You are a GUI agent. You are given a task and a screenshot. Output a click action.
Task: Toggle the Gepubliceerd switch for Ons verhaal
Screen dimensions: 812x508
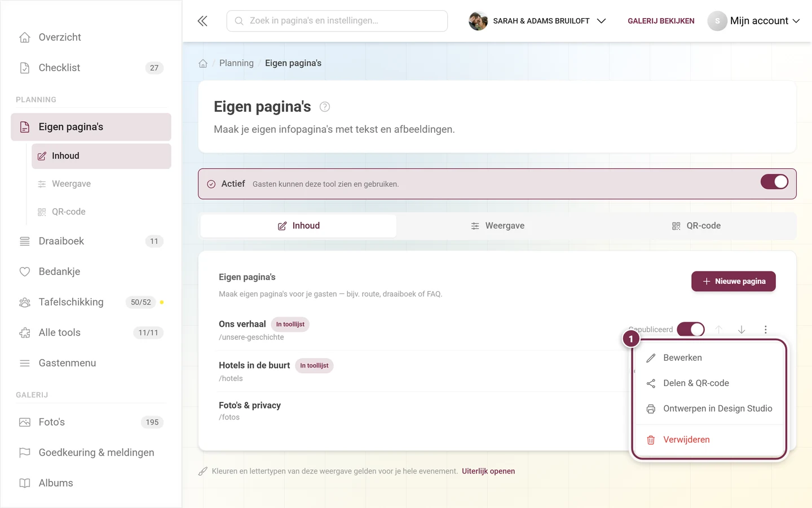tap(691, 330)
